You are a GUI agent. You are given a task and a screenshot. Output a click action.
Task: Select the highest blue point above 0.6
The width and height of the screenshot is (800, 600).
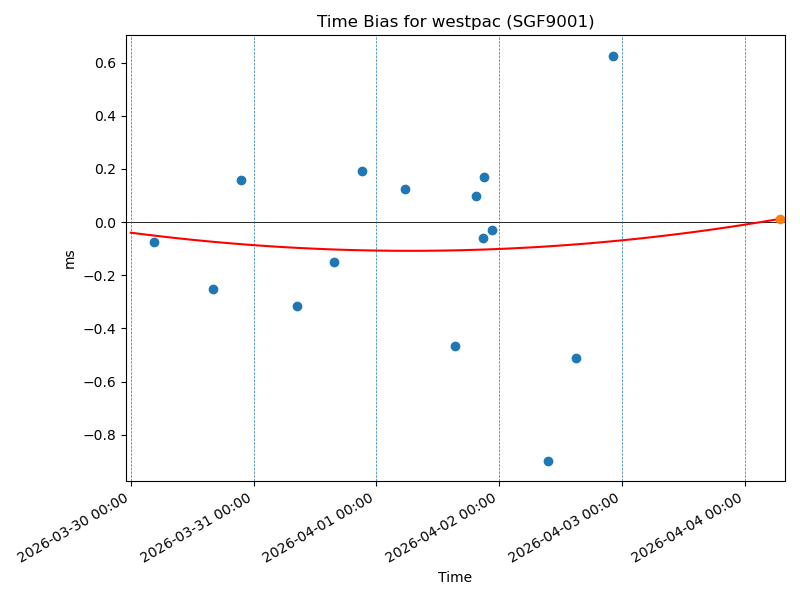pyautogui.click(x=613, y=56)
